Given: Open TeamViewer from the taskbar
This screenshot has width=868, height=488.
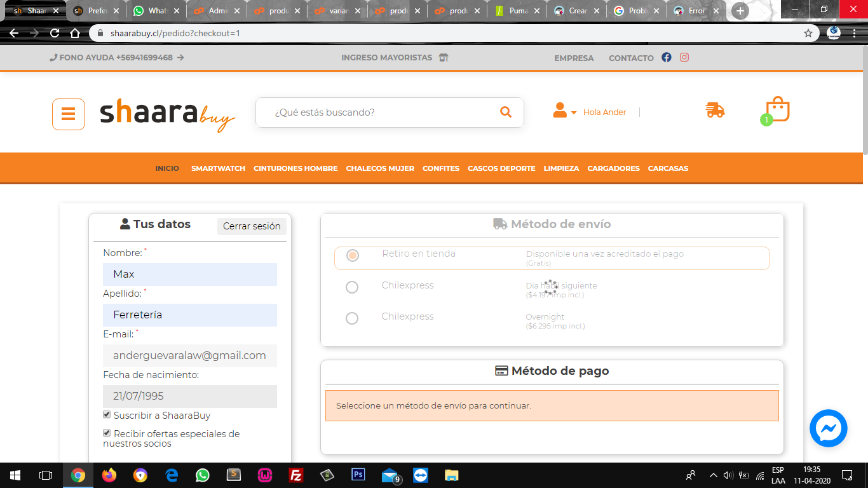Looking at the screenshot, I should click(x=421, y=475).
